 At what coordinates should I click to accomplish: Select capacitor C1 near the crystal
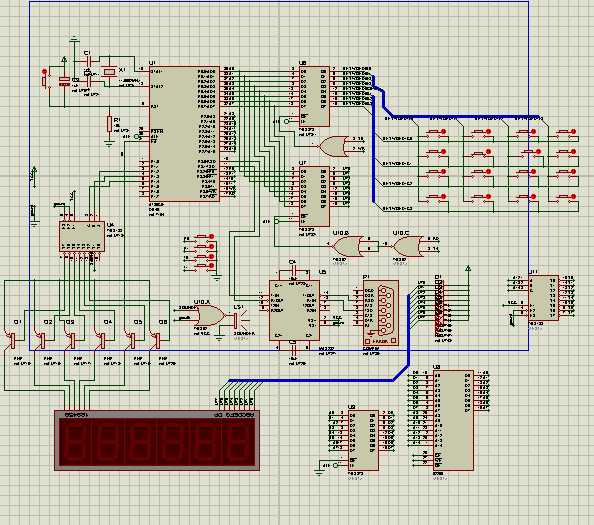(x=88, y=61)
